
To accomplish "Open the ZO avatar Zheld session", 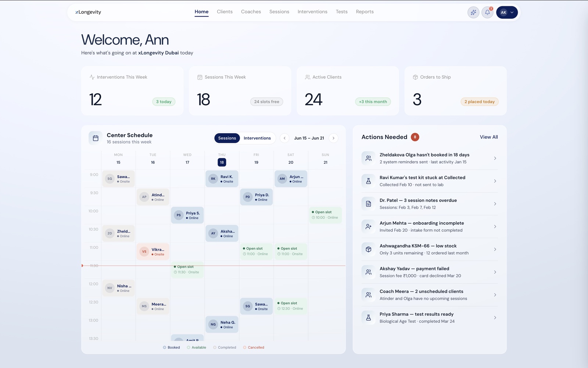I will [118, 233].
